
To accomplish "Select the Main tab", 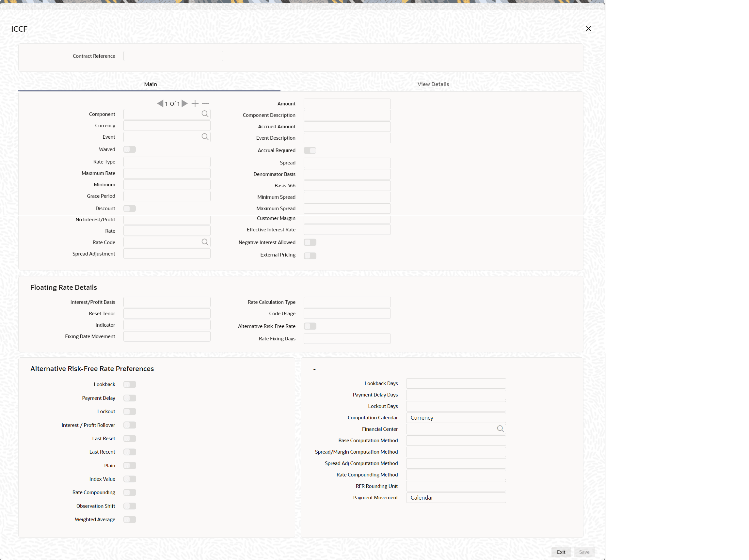I will (150, 84).
